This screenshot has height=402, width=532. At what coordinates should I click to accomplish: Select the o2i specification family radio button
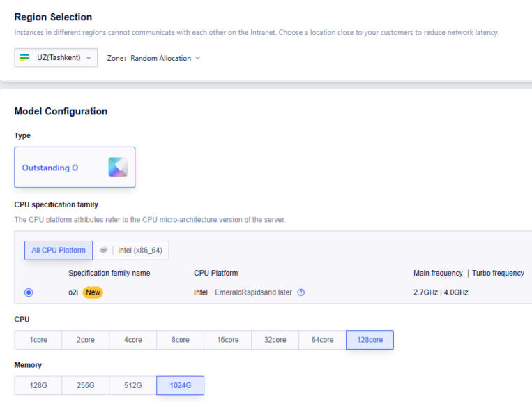[x=29, y=292]
